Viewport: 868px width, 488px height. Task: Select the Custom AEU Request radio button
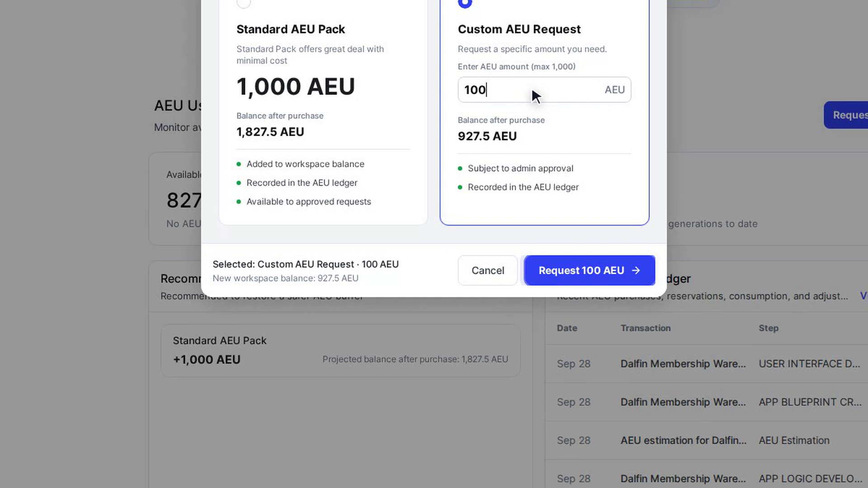point(465,4)
